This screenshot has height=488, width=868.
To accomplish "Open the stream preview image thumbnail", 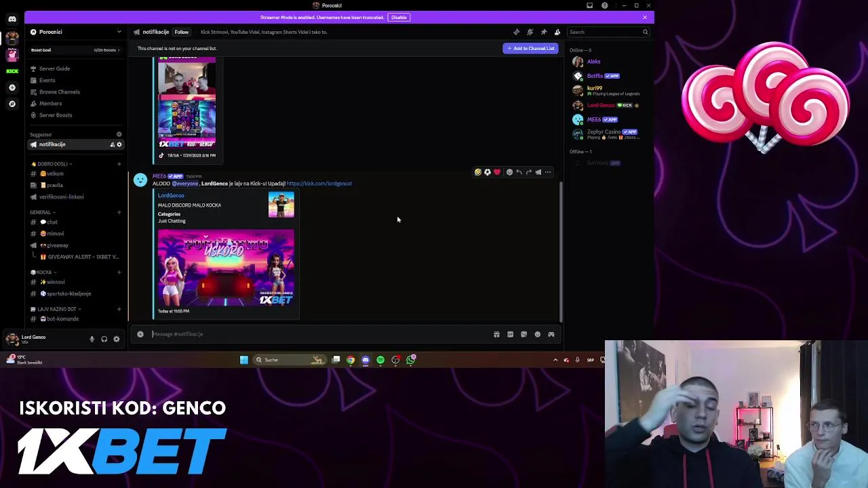I will [x=226, y=268].
